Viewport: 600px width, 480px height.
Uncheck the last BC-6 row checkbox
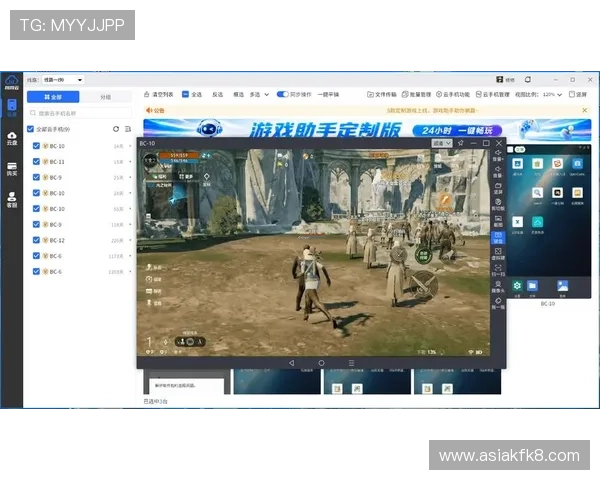[36, 271]
